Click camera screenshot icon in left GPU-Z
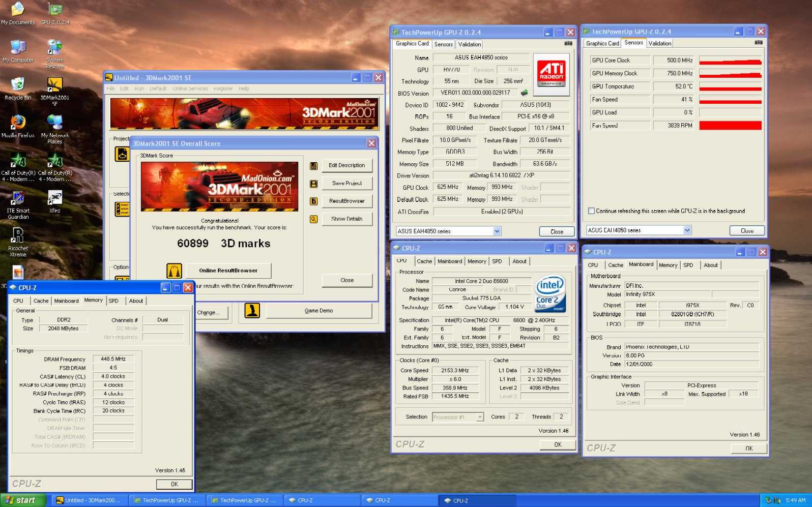Image resolution: width=812 pixels, height=507 pixels. [x=568, y=44]
